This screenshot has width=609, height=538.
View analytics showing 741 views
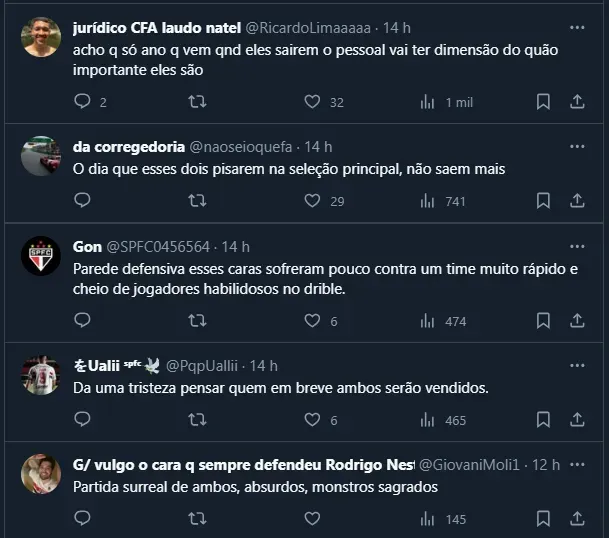click(x=444, y=201)
